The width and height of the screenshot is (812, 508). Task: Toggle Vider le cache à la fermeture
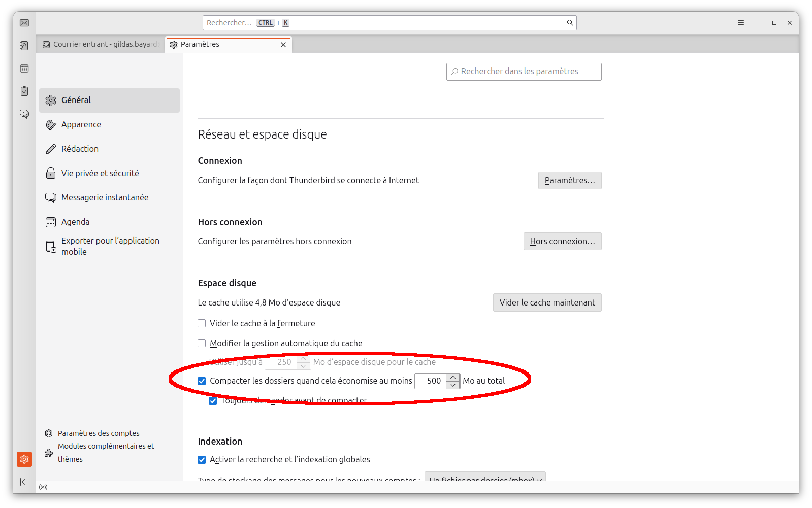pyautogui.click(x=202, y=324)
